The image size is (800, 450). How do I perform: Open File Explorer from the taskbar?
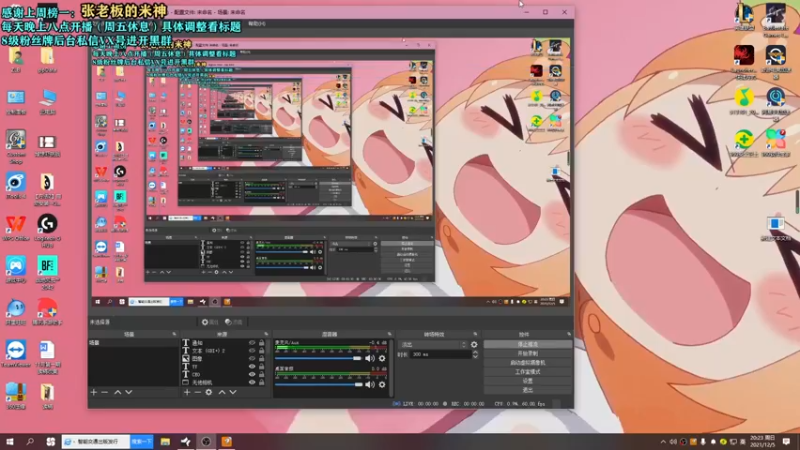165,441
